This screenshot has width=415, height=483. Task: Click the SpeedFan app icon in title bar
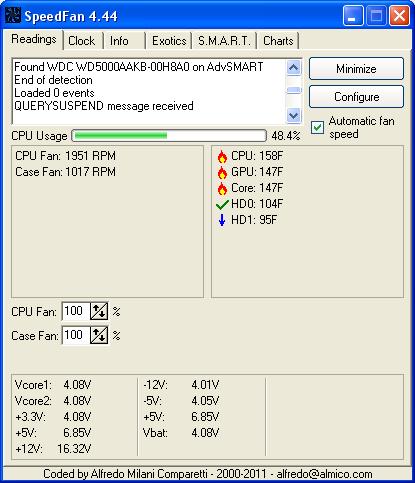13,16
